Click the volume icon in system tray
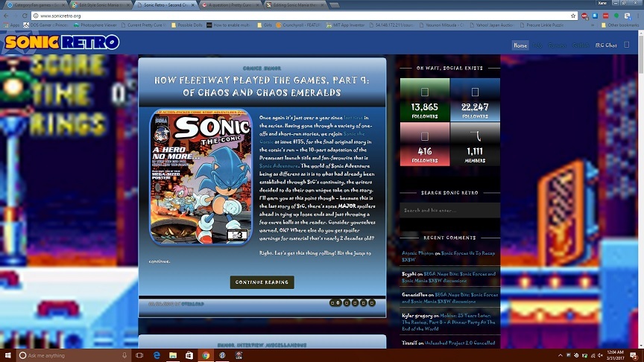 (x=600, y=355)
